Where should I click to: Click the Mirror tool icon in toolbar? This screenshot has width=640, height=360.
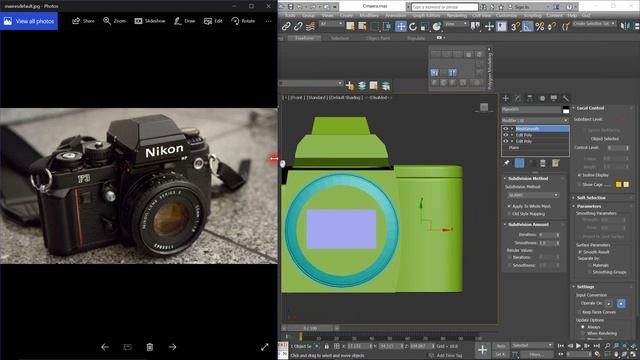625,27
